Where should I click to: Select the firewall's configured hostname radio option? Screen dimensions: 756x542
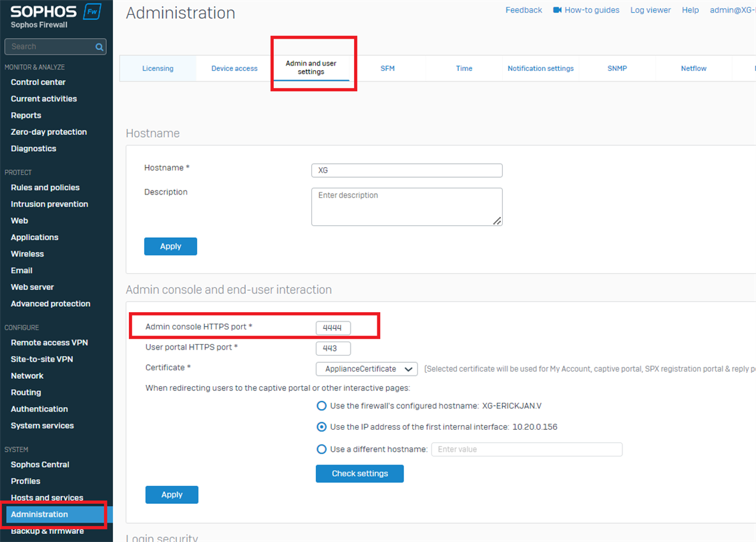pos(322,406)
